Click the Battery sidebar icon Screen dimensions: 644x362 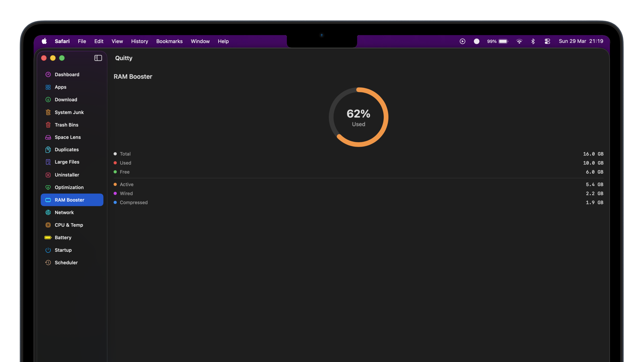[x=48, y=237]
